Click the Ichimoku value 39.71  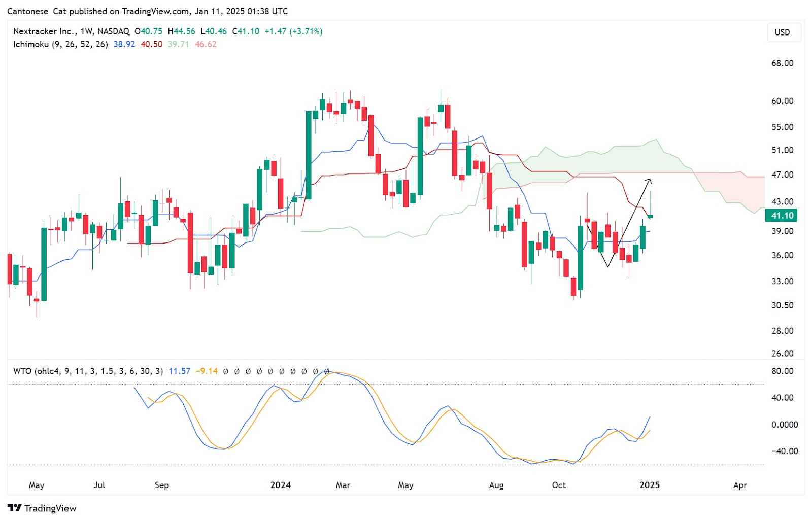click(x=178, y=44)
